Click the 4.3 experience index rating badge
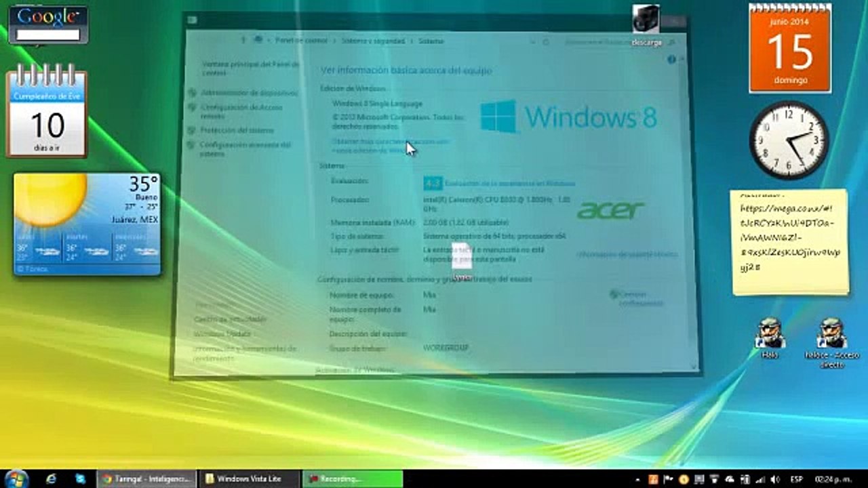Viewport: 868px width, 488px height. (x=433, y=182)
